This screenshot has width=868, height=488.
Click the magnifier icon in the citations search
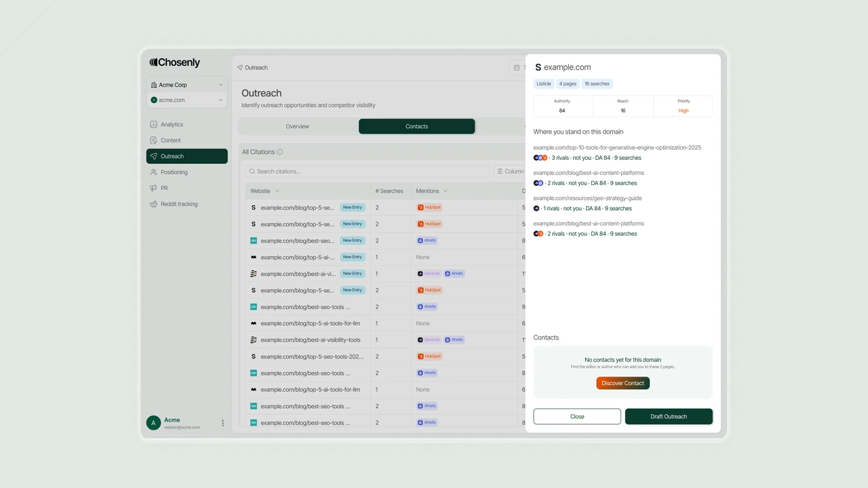point(252,171)
